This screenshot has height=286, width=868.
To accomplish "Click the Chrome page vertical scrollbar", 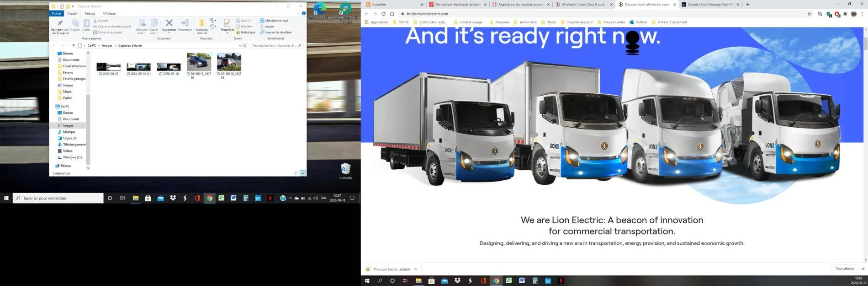I will point(865,43).
